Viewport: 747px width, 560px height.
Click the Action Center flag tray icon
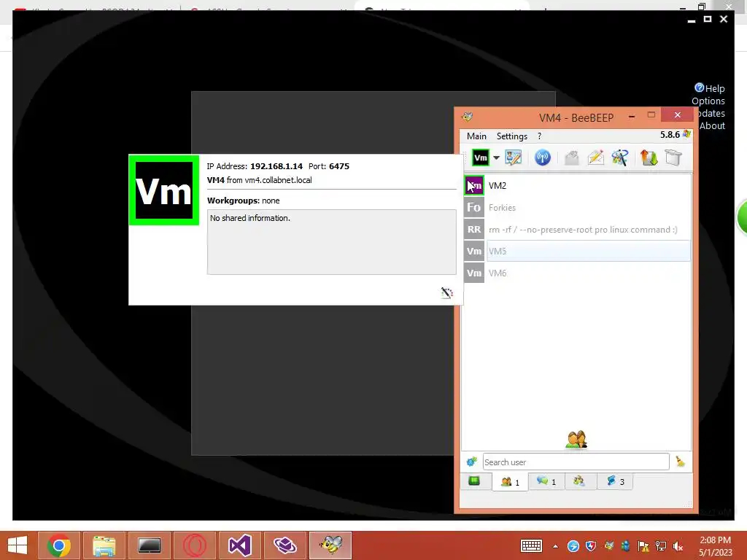tap(643, 546)
